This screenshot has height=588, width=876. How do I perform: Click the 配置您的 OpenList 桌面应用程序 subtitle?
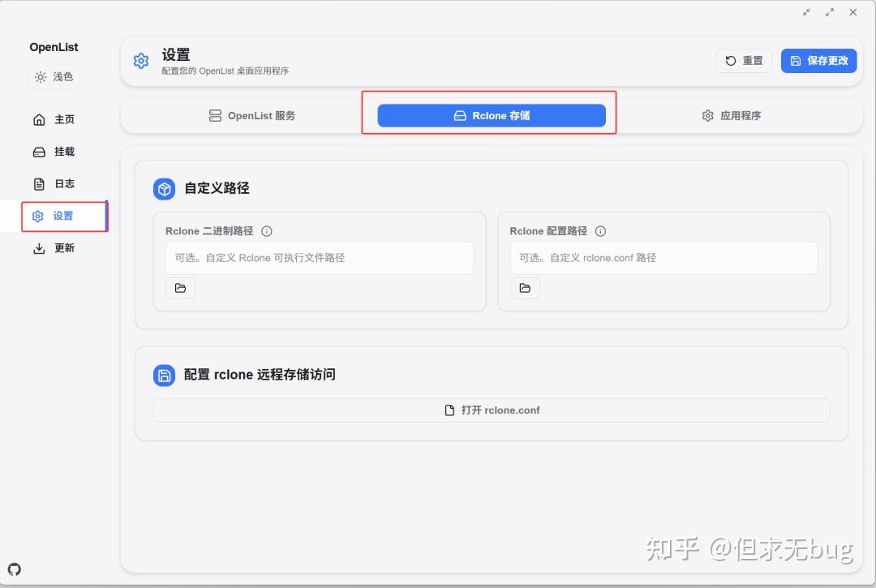[225, 71]
